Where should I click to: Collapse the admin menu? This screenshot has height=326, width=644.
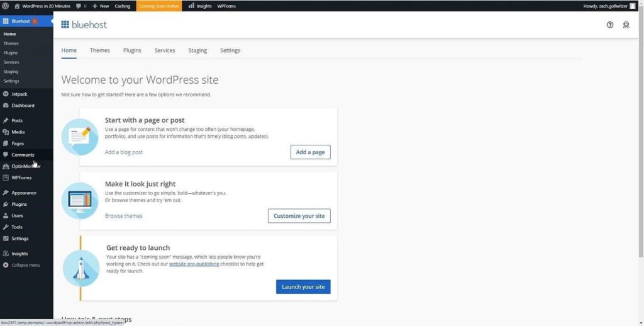22,265
